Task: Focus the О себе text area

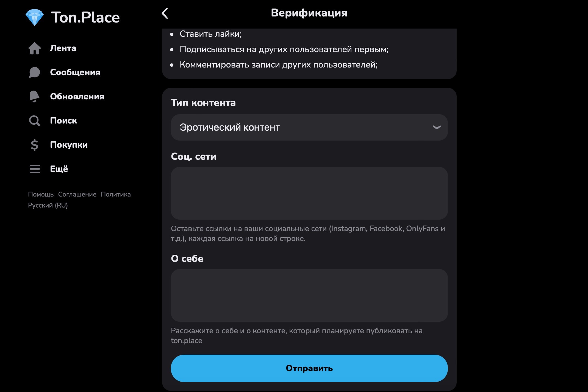Action: coord(309,295)
